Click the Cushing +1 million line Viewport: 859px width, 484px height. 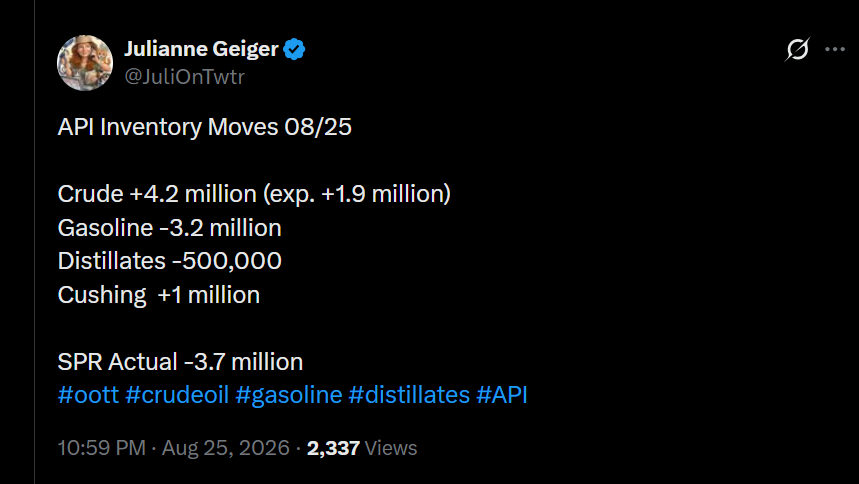[x=158, y=295]
